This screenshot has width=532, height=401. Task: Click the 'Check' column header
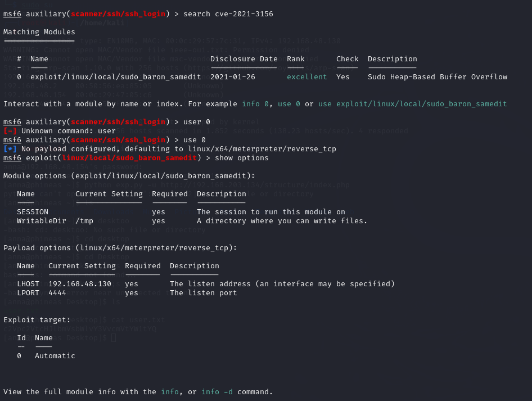click(x=348, y=59)
